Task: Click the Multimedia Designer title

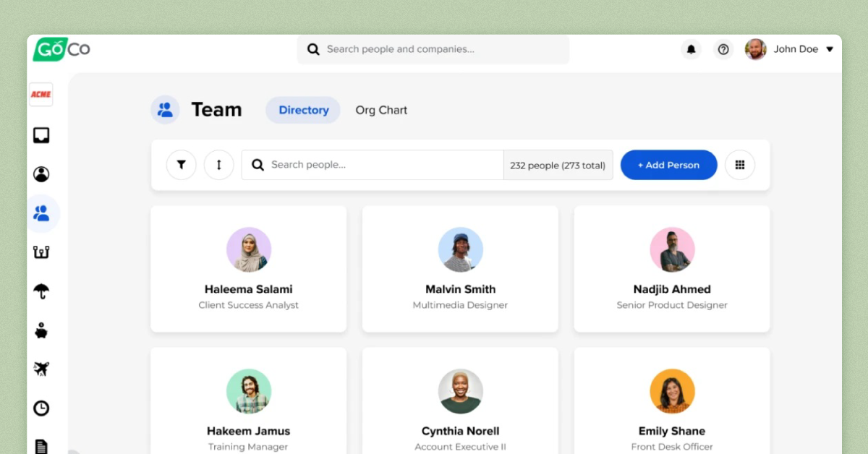Action: [x=461, y=305]
